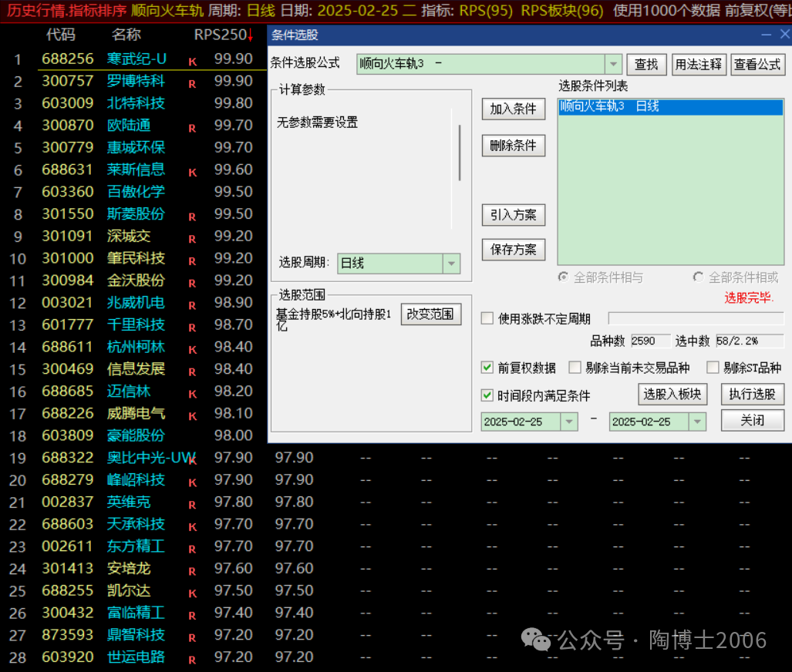Click K marker for 寒武纪-U
The width and height of the screenshot is (792, 672).
[x=193, y=62]
